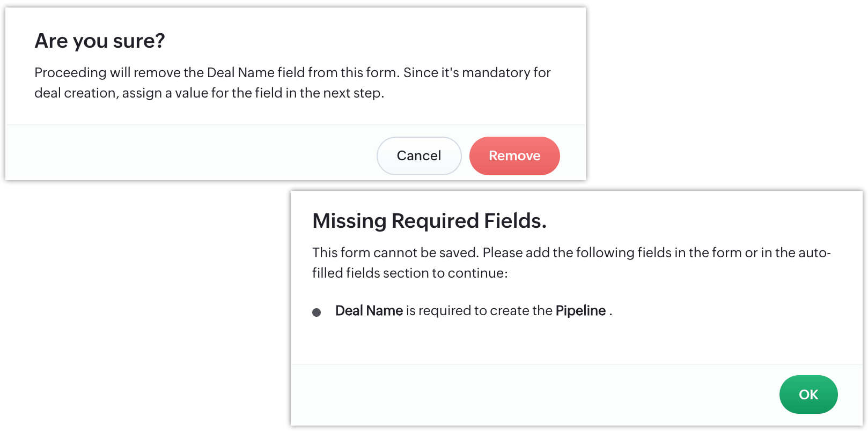Click the "This form cannot be saved" sentence
Viewport: 868px width, 432px height.
pyautogui.click(x=395, y=252)
